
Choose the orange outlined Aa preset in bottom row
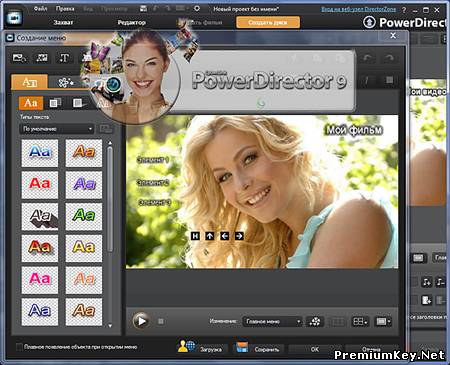pyautogui.click(x=84, y=312)
